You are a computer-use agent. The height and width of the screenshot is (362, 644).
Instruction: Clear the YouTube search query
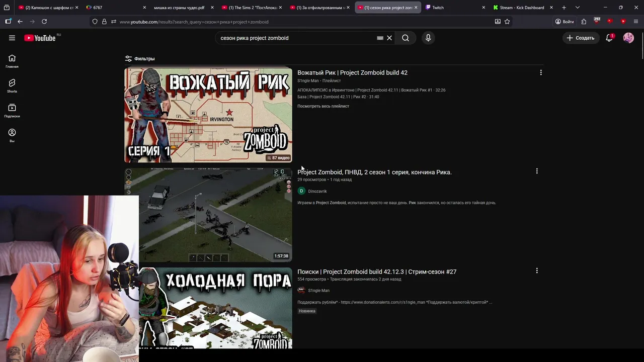[x=389, y=38]
